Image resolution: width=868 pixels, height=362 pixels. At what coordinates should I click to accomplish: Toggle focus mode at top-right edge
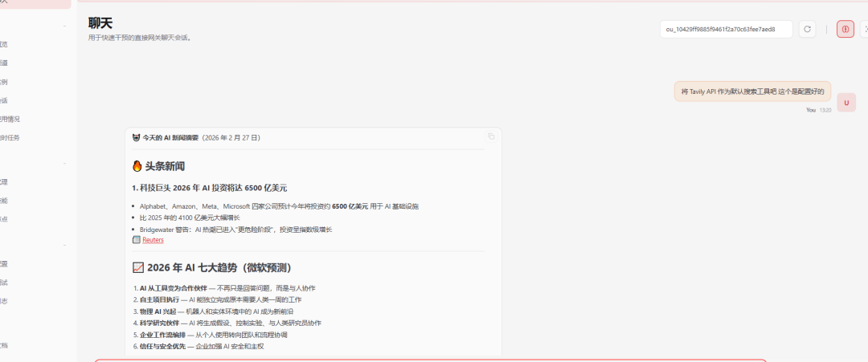(865, 29)
